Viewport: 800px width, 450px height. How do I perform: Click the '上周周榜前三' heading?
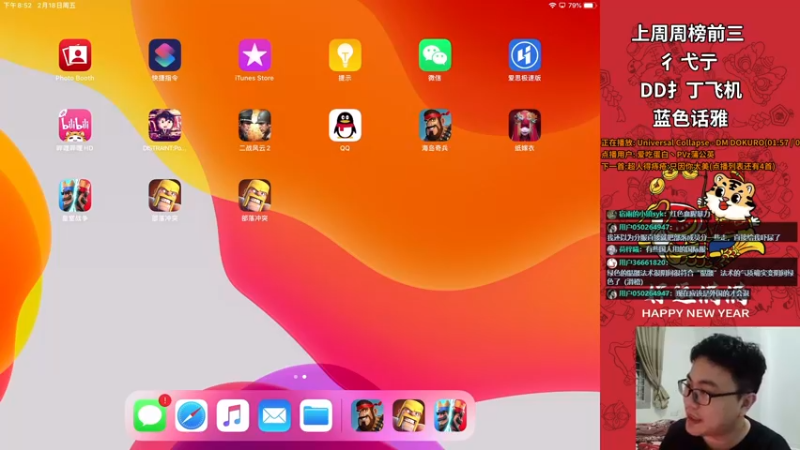(x=688, y=34)
